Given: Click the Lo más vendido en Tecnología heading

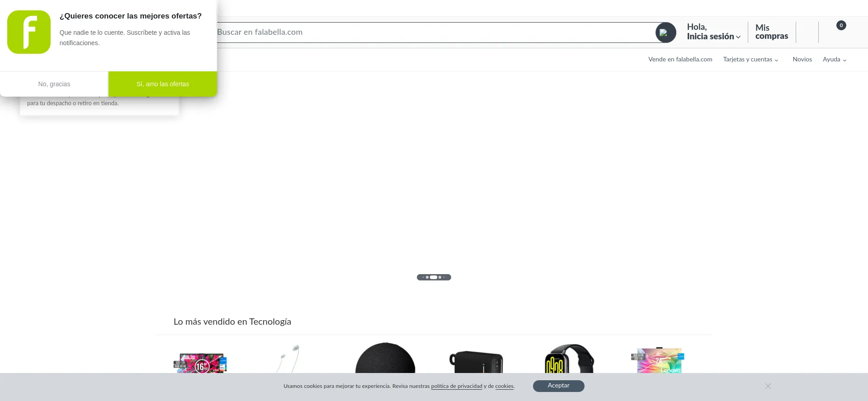Looking at the screenshot, I should [232, 322].
